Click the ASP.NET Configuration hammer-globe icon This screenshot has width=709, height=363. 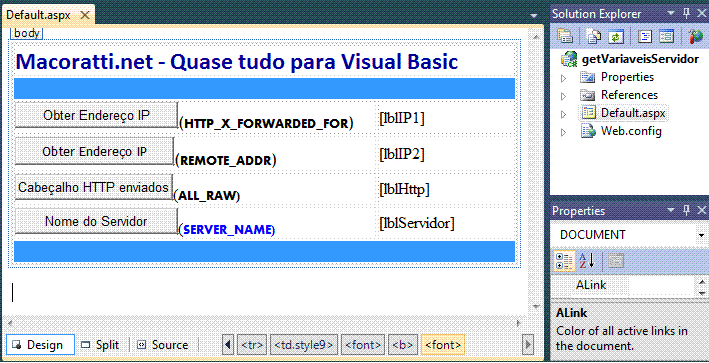click(x=696, y=37)
